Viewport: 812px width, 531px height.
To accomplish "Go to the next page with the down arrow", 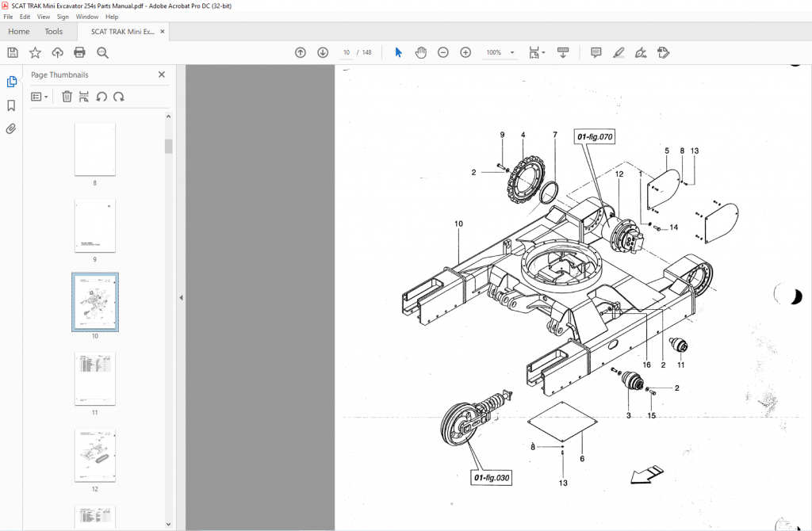I will (x=323, y=52).
